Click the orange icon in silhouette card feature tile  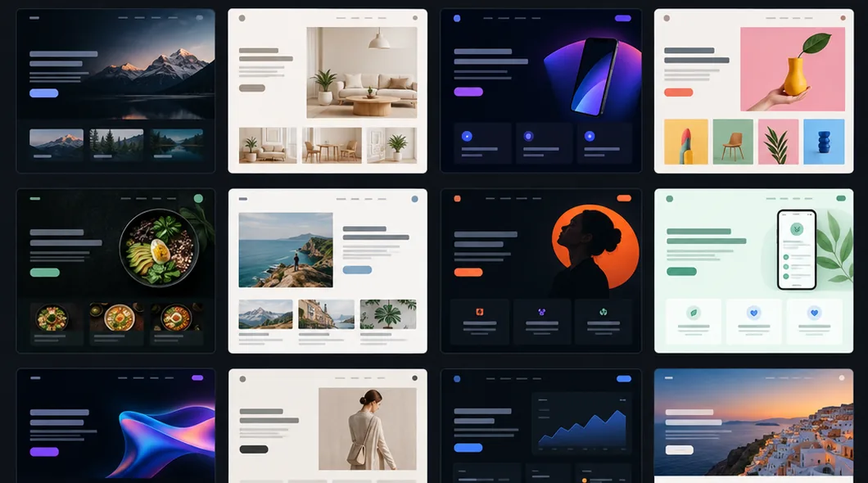[479, 312]
